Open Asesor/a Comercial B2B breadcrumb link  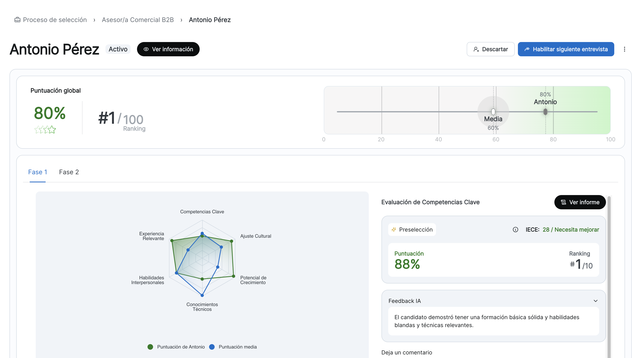[x=137, y=20]
